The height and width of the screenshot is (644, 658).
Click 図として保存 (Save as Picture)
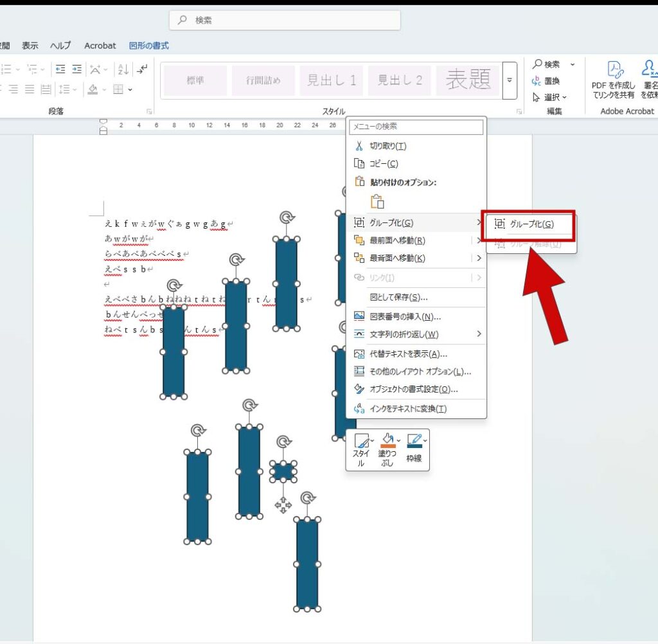[x=398, y=298]
